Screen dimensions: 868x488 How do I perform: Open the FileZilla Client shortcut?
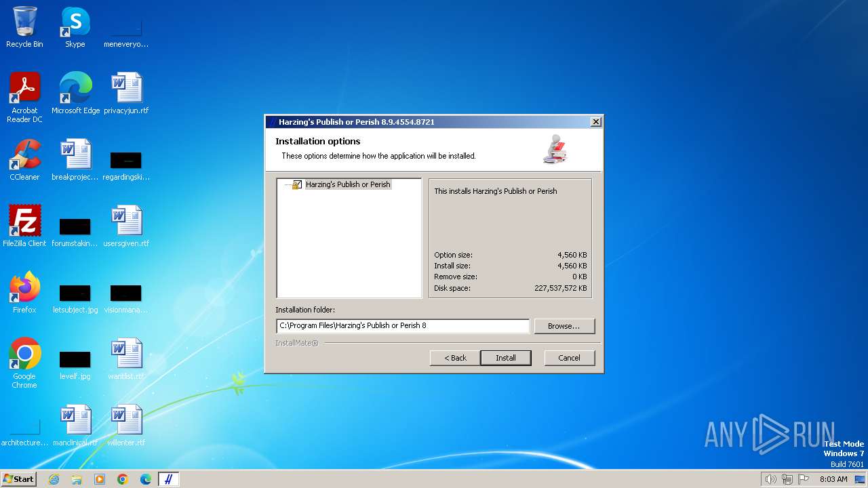click(24, 226)
